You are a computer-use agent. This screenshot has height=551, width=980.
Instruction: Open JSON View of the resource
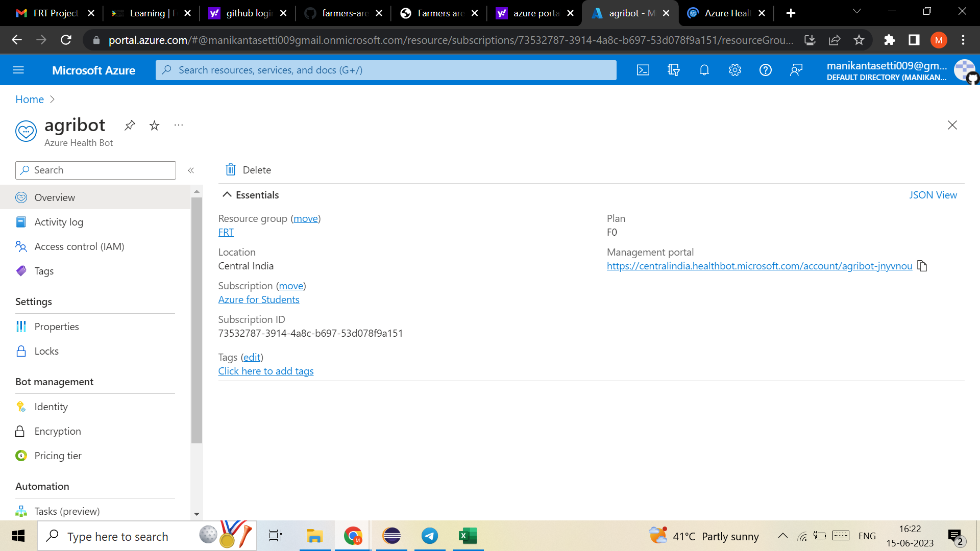click(x=933, y=195)
